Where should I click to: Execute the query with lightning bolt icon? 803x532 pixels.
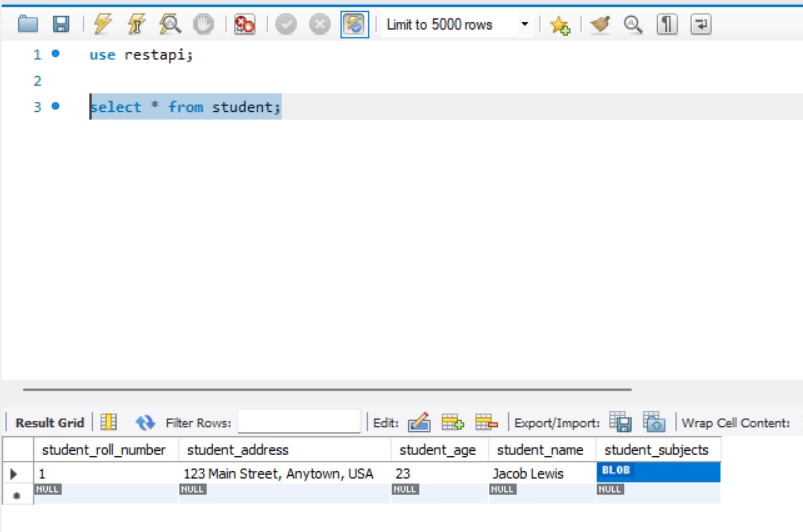click(102, 24)
